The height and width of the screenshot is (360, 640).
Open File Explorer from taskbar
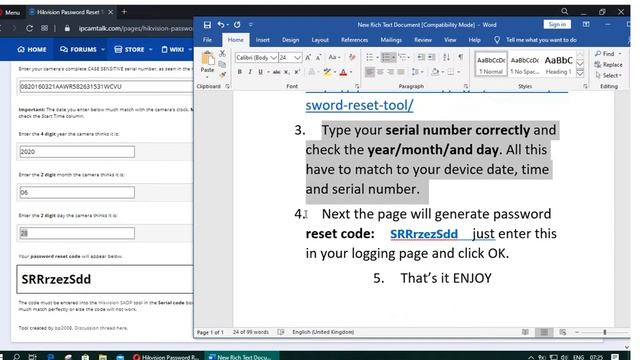(103, 357)
